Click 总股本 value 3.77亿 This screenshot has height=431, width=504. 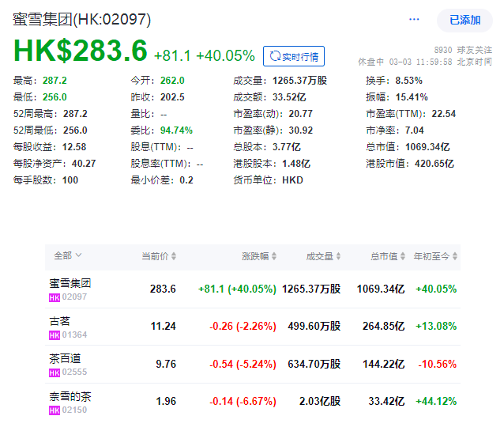coord(287,147)
